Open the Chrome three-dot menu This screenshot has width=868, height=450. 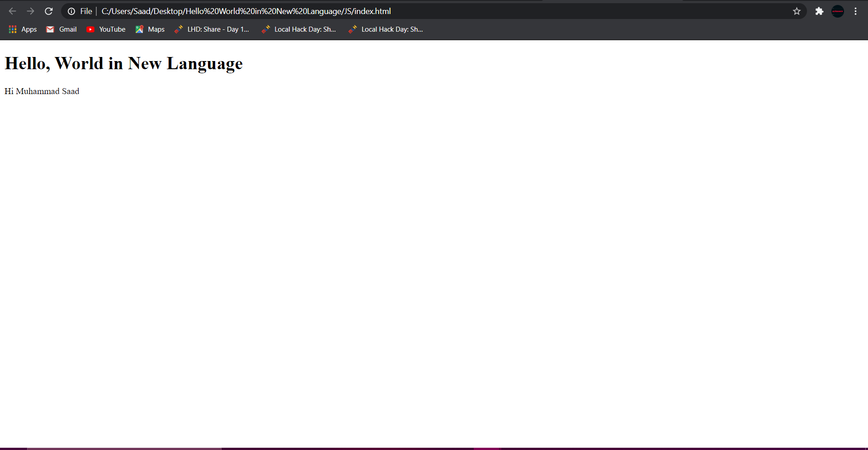855,11
